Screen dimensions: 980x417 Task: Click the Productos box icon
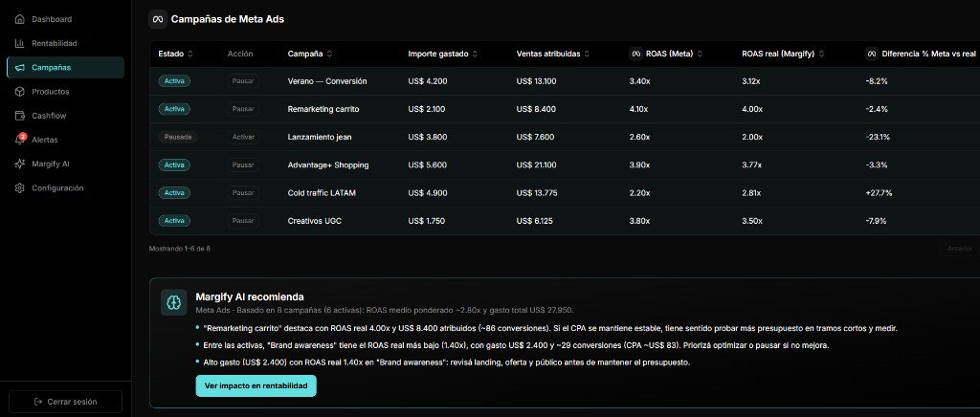(20, 92)
